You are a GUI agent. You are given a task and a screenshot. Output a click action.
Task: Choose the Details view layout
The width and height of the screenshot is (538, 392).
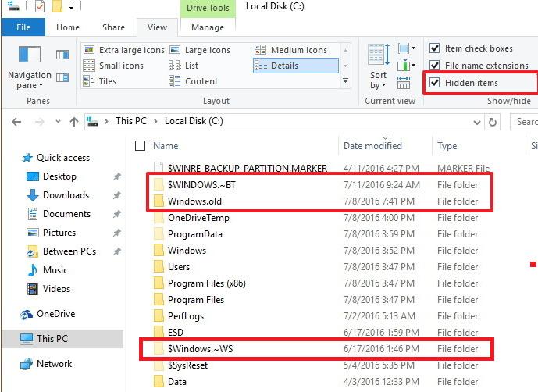coord(296,66)
